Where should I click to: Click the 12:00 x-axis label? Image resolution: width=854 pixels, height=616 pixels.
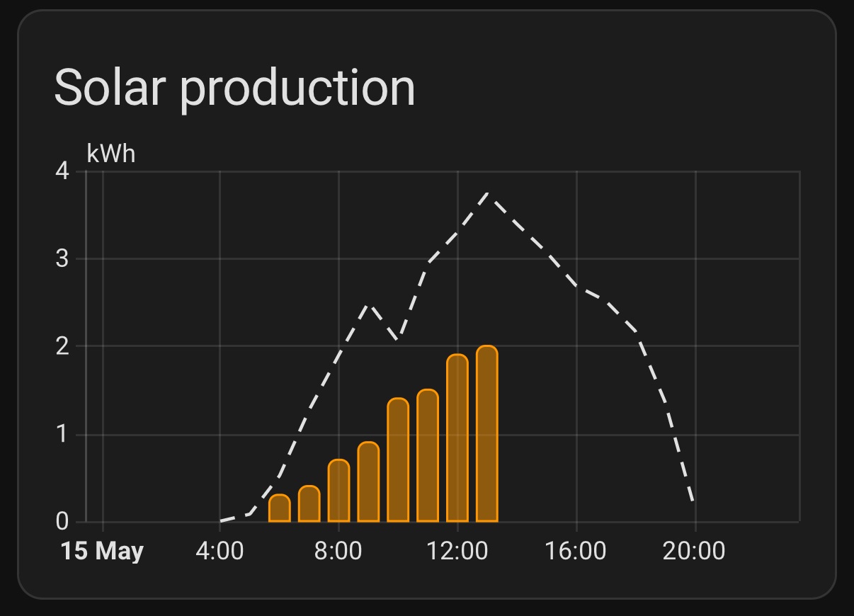457,551
